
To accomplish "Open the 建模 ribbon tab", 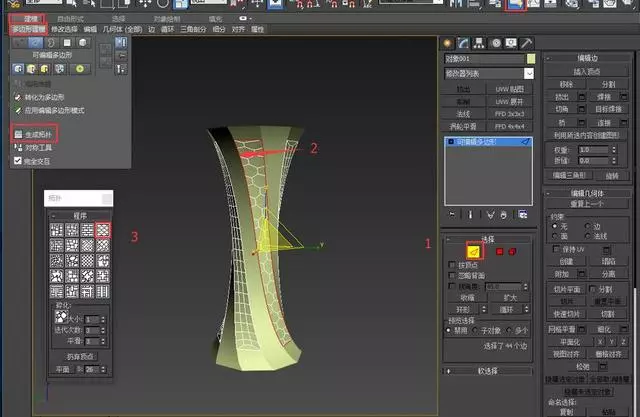I will point(29,19).
